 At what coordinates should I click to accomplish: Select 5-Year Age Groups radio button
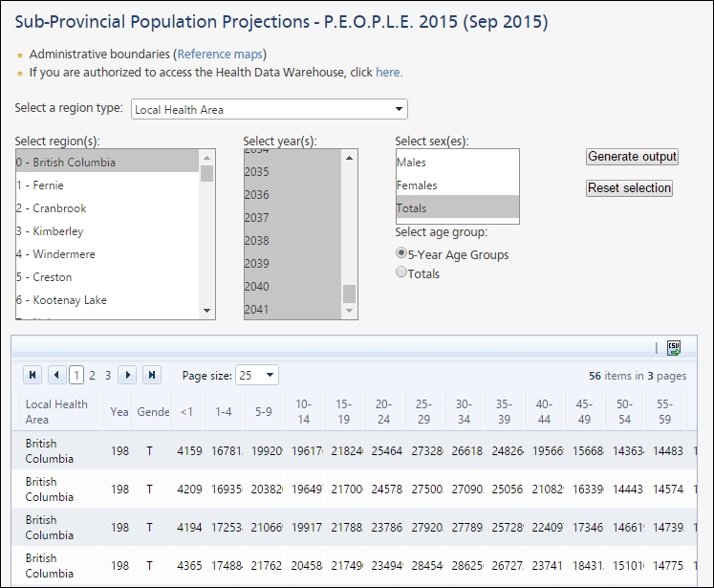click(x=401, y=252)
